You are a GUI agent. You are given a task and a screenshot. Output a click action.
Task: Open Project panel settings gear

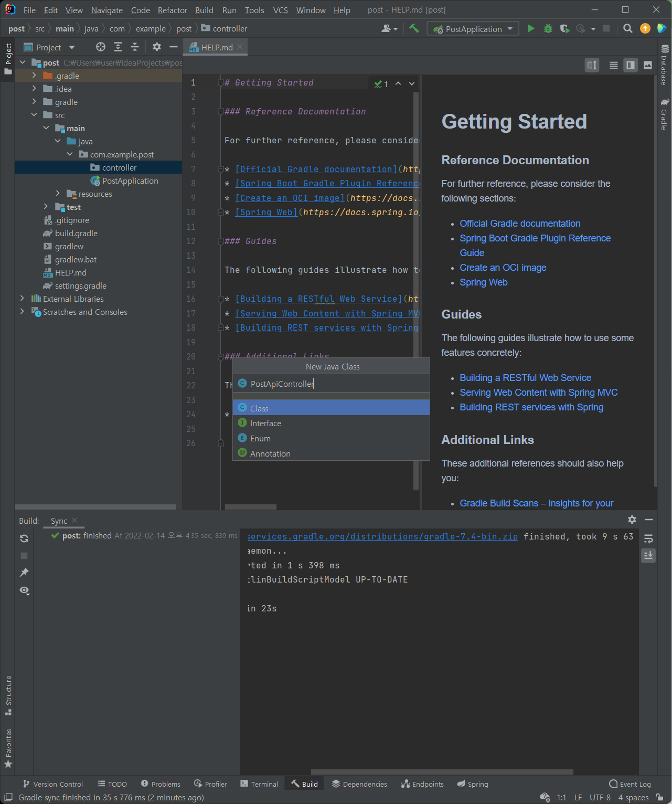pos(157,47)
